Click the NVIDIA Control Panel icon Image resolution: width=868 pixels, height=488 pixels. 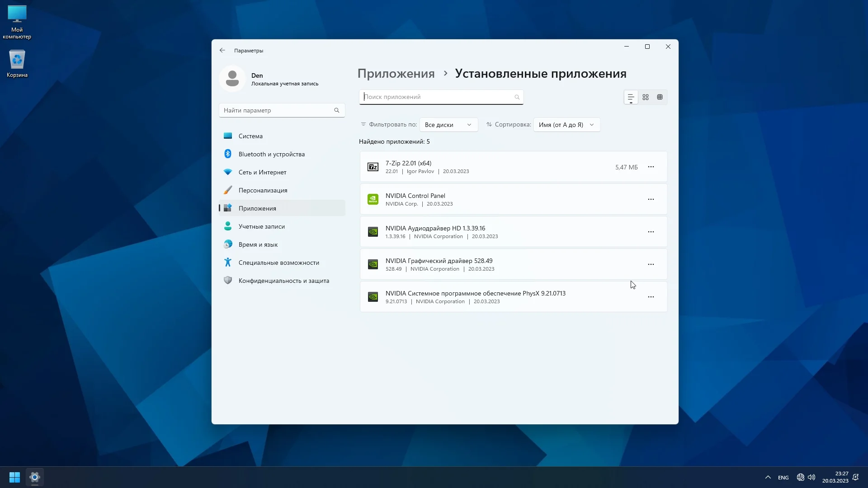click(x=373, y=199)
